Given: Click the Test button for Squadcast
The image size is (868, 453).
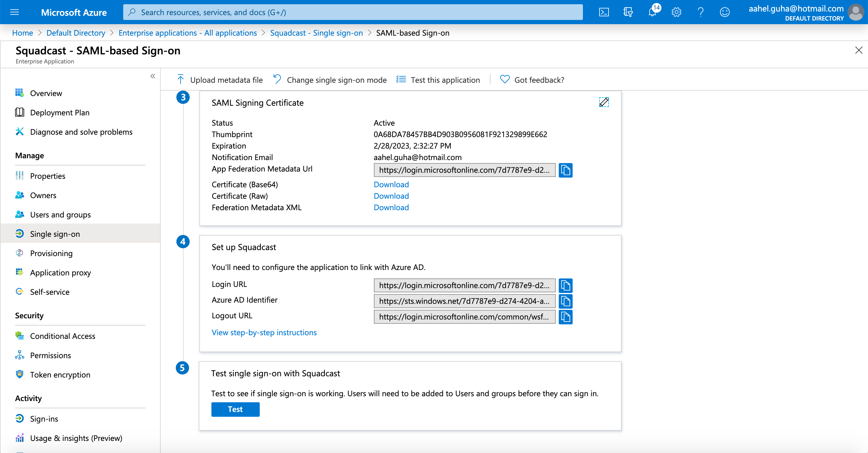Looking at the screenshot, I should pyautogui.click(x=235, y=409).
